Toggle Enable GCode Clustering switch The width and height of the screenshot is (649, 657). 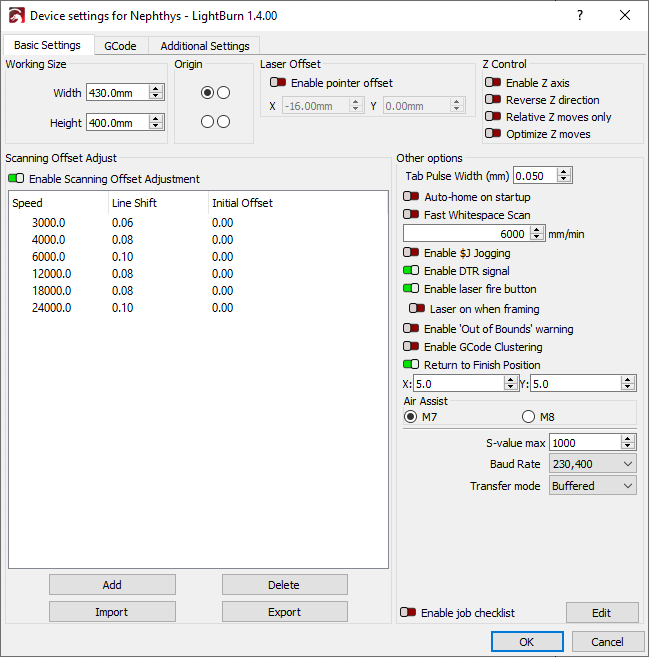(411, 347)
